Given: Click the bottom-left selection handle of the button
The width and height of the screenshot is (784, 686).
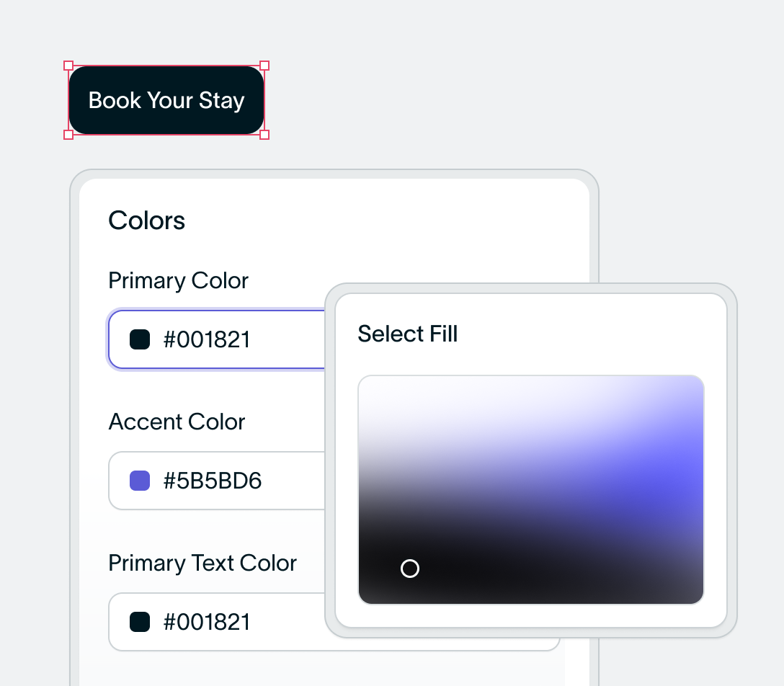Looking at the screenshot, I should [68, 135].
